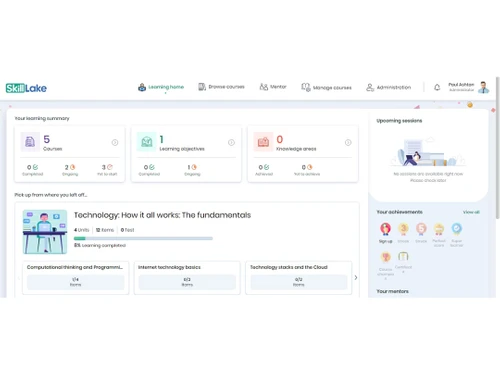Image resolution: width=500 pixels, height=375 pixels.
Task: Click the Courses card icon
Action: pyautogui.click(x=30, y=142)
